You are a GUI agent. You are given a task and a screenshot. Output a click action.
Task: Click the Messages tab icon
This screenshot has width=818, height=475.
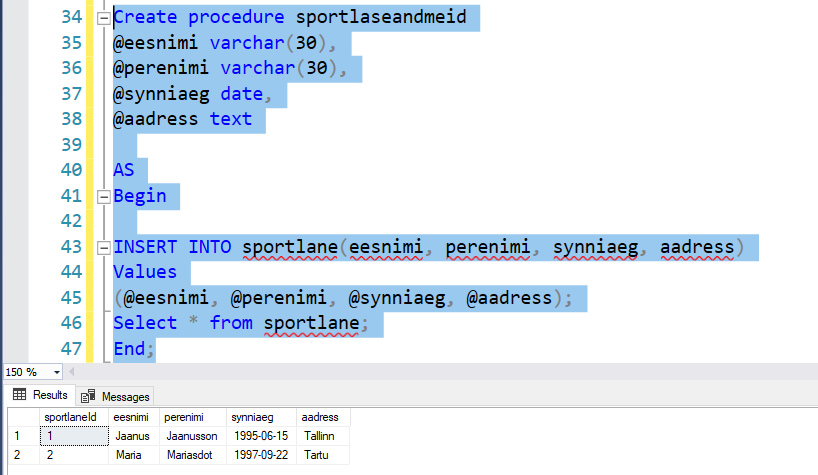[88, 396]
